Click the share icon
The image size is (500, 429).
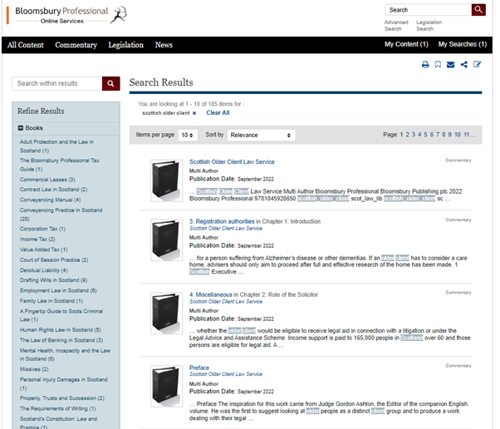(x=464, y=65)
